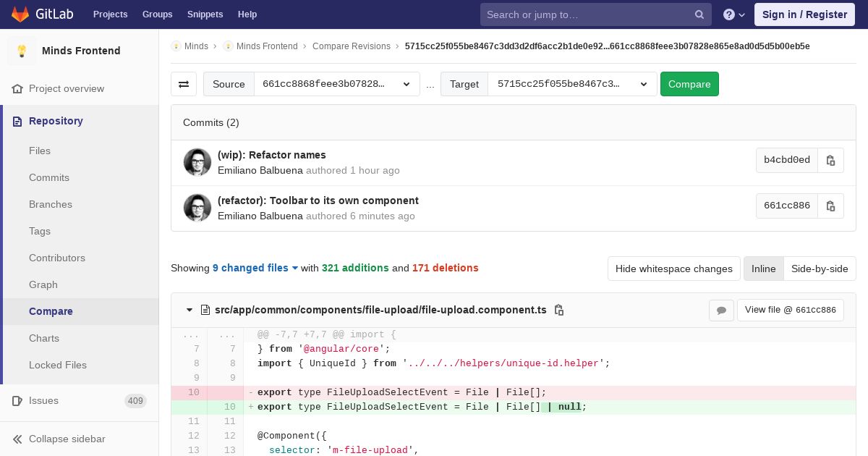
Task: Click the revision range breadcrumb text
Action: coord(608,46)
